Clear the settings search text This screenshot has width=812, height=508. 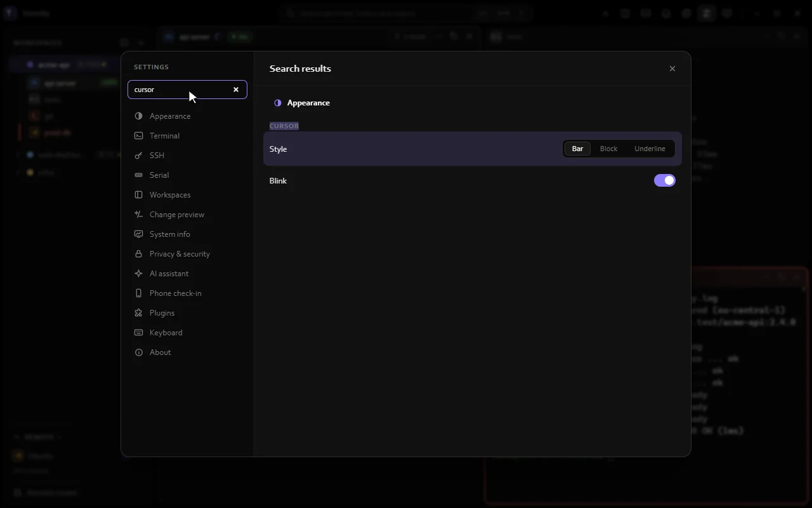(x=236, y=90)
